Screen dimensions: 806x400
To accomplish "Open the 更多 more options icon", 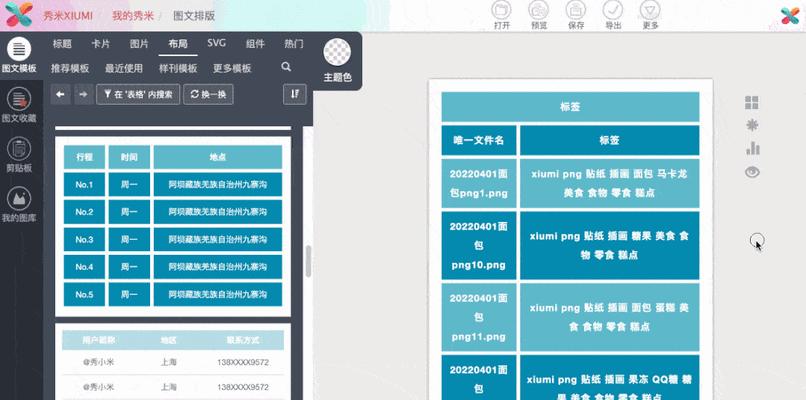I will 650,10.
